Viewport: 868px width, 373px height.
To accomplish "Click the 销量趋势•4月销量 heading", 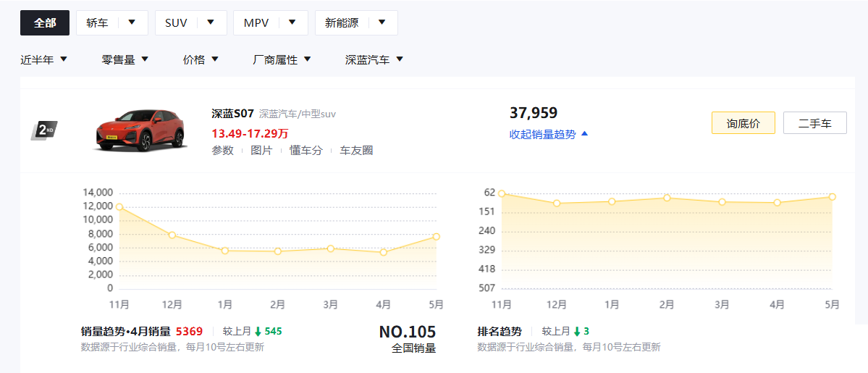I will click(126, 332).
